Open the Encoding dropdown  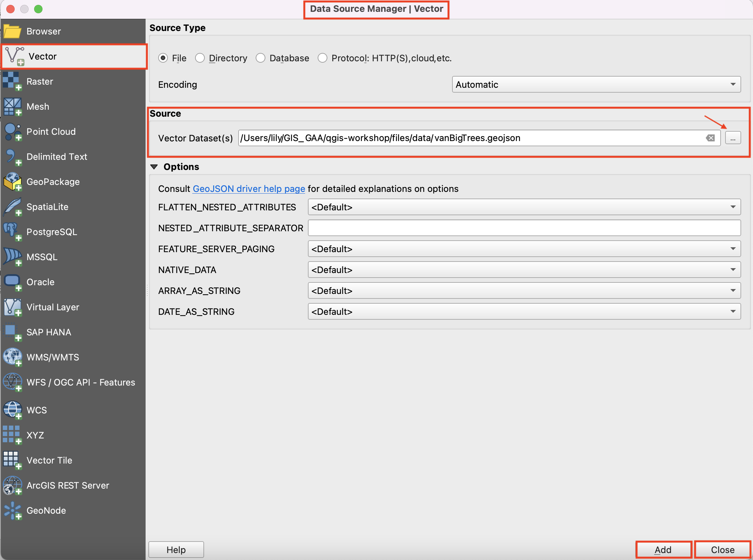click(596, 84)
